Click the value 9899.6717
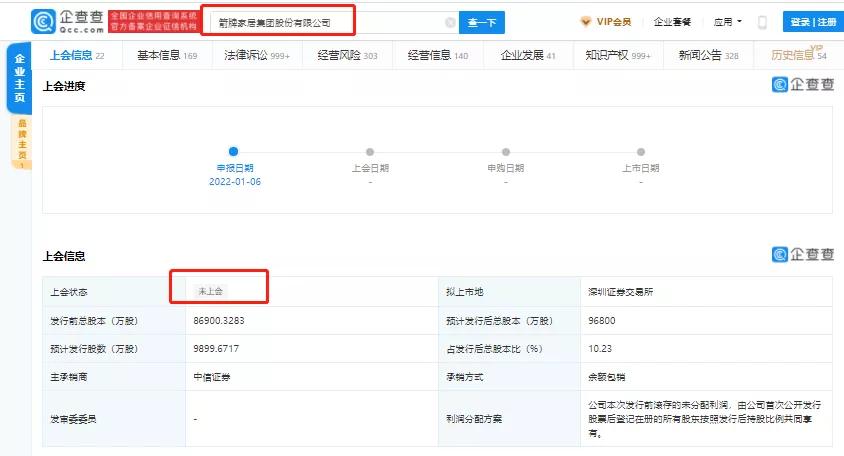 [x=216, y=348]
